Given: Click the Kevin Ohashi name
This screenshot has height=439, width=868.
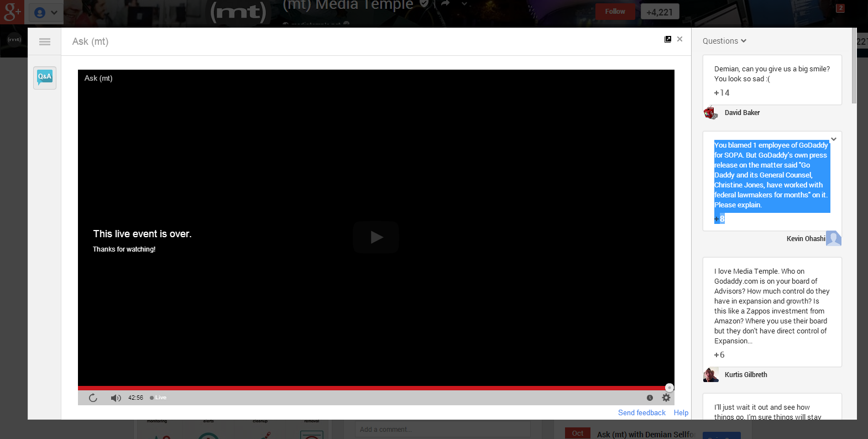Looking at the screenshot, I should pos(806,239).
